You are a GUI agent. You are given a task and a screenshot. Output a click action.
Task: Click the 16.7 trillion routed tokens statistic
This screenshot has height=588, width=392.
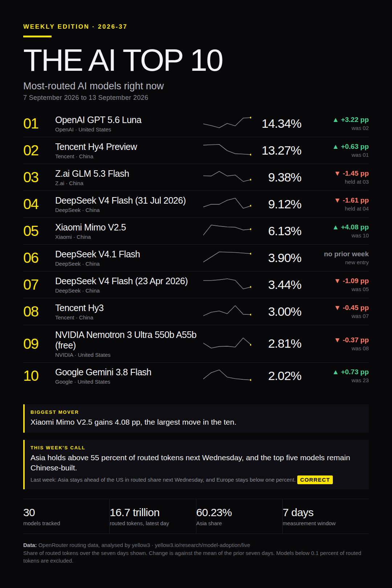coord(135,513)
